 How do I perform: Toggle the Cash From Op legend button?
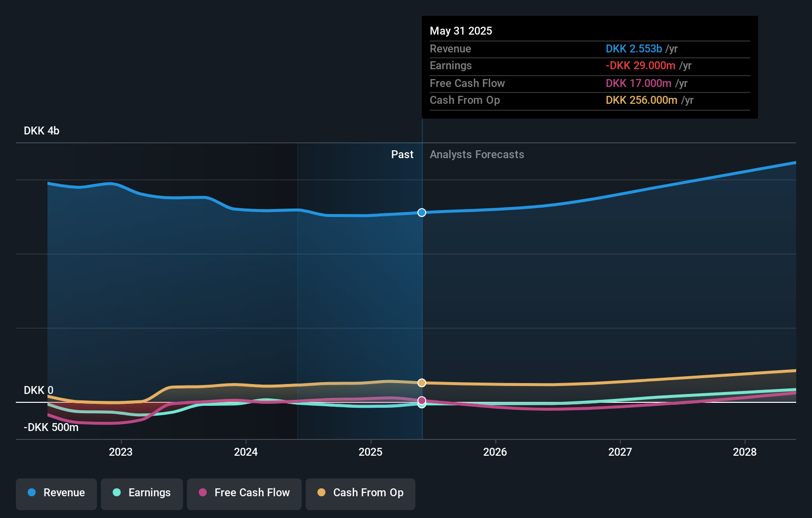pos(361,494)
